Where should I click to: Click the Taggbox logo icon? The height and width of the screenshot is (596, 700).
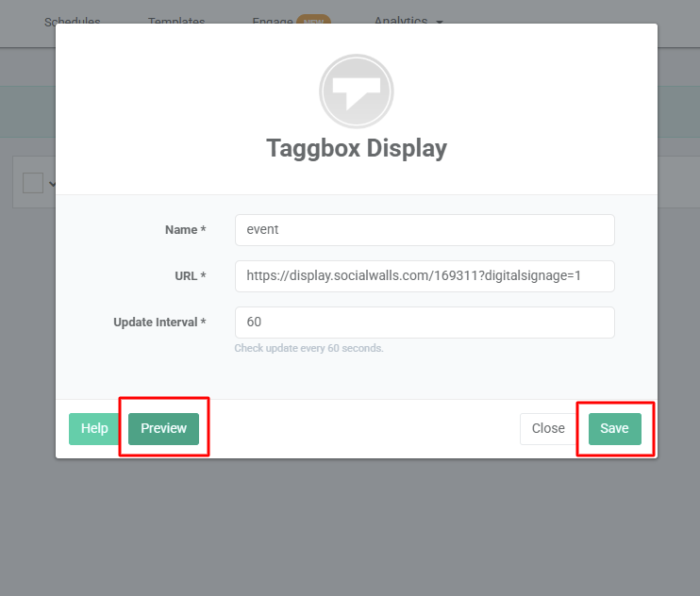pos(357,91)
